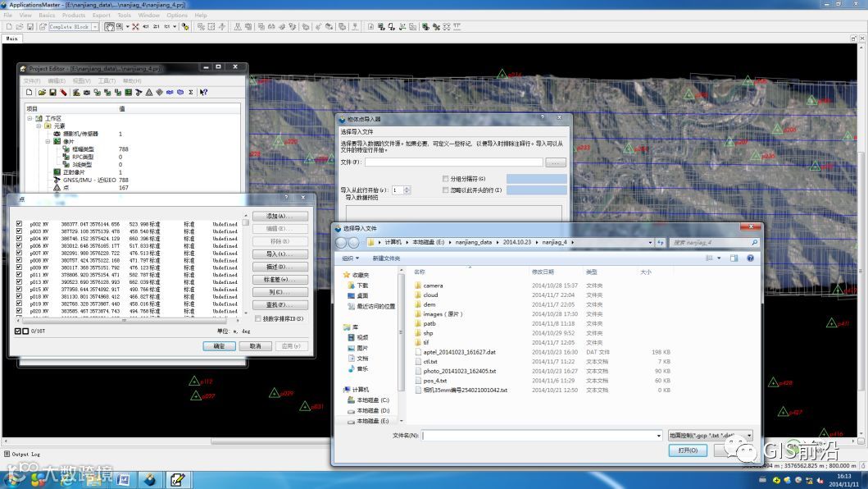Click the 4:1 zoom icon in main toolbar
868x489 pixels.
click(x=146, y=26)
